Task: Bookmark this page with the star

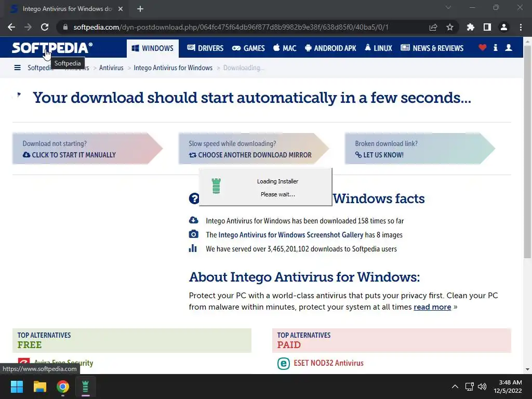Action: (x=450, y=27)
